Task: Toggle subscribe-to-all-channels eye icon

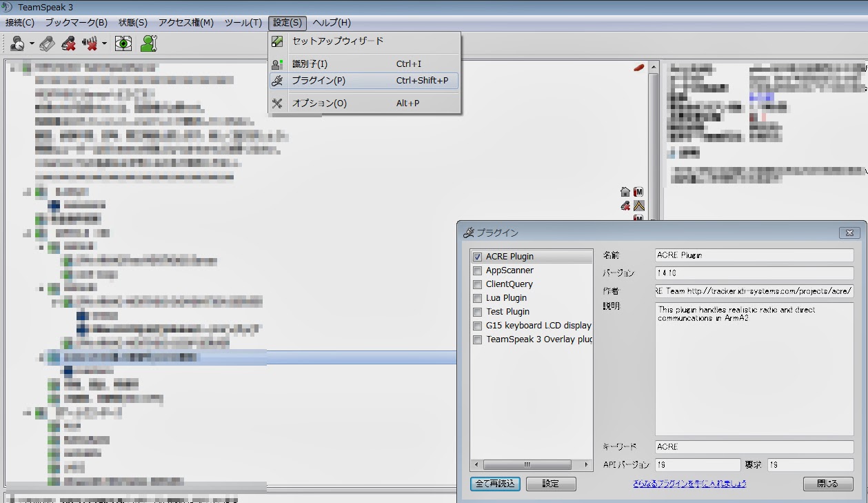Action: tap(123, 43)
